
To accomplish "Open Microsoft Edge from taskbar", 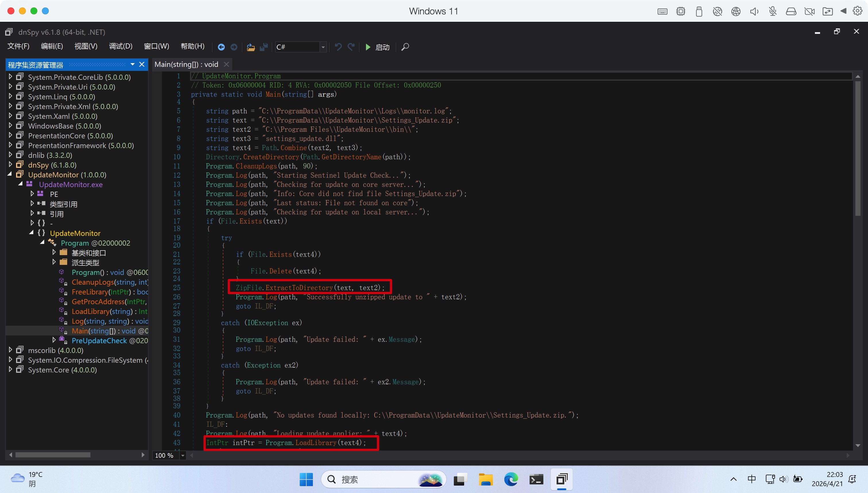I will (511, 480).
